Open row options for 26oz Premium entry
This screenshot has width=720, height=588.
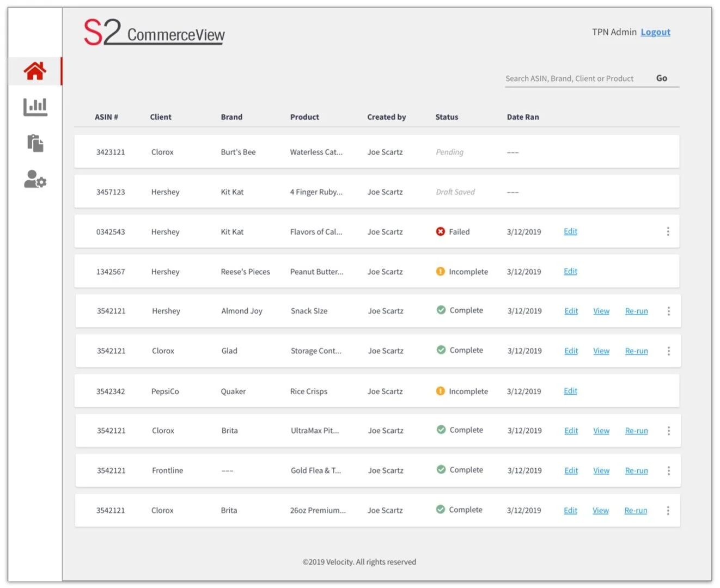(668, 510)
